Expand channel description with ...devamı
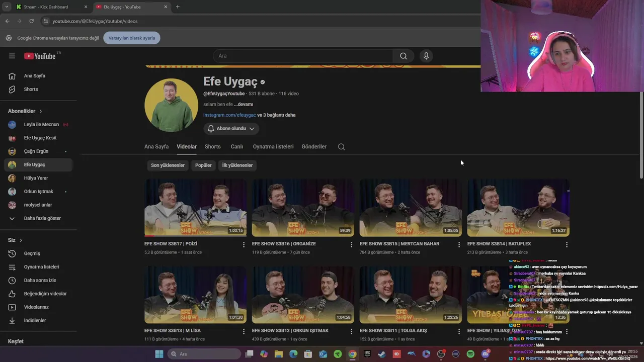 pyautogui.click(x=244, y=104)
